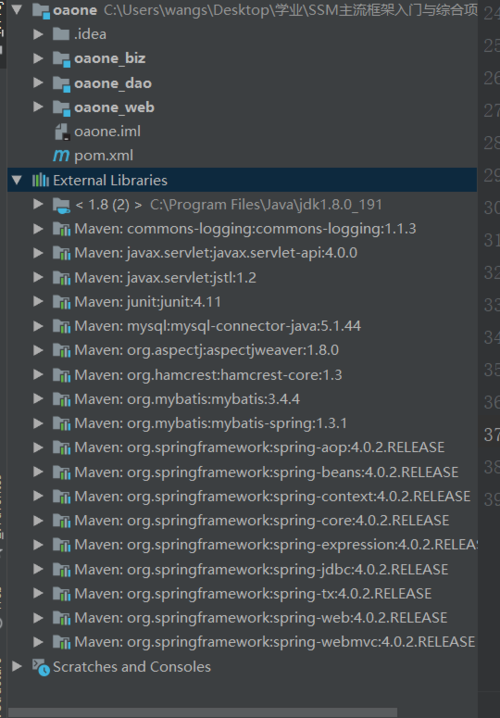
Task: Click editor gutter line number 37
Action: pyautogui.click(x=492, y=435)
